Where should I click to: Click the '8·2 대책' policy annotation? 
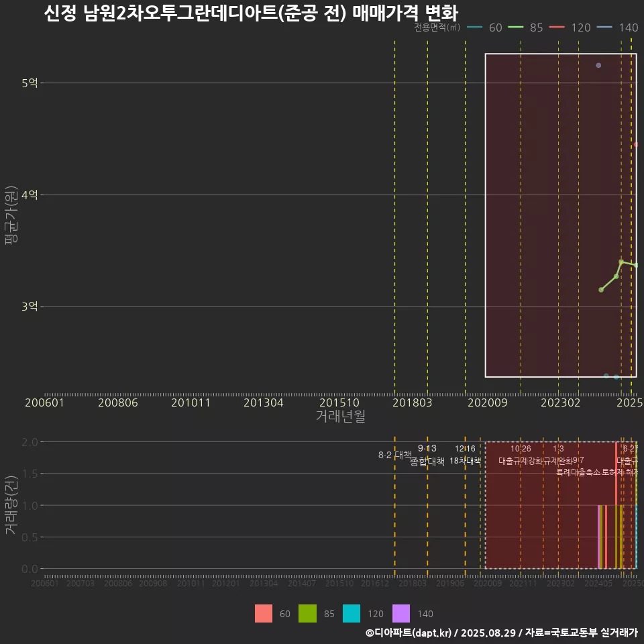tap(395, 455)
